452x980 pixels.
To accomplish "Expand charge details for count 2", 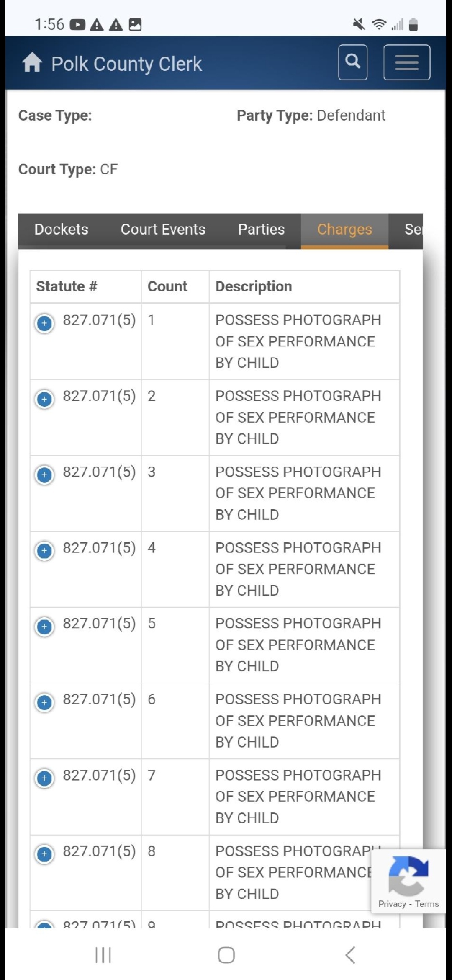I will coord(44,399).
